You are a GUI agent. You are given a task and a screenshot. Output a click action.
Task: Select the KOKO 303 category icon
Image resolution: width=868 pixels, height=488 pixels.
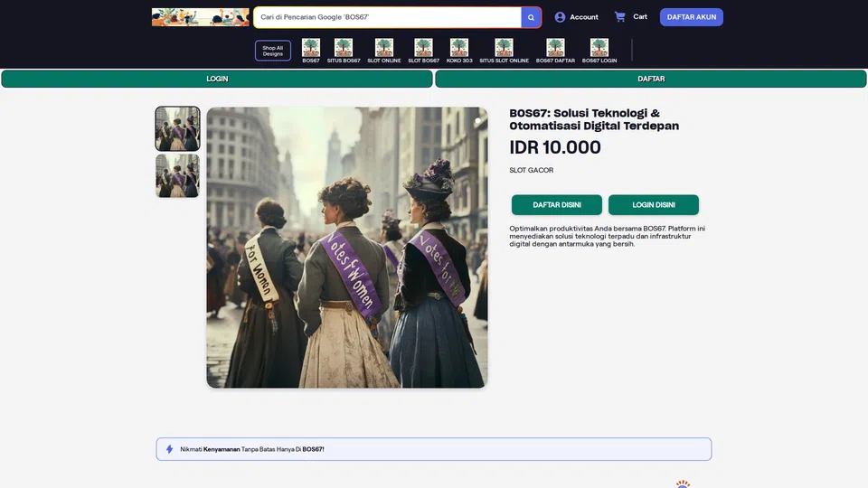point(459,48)
